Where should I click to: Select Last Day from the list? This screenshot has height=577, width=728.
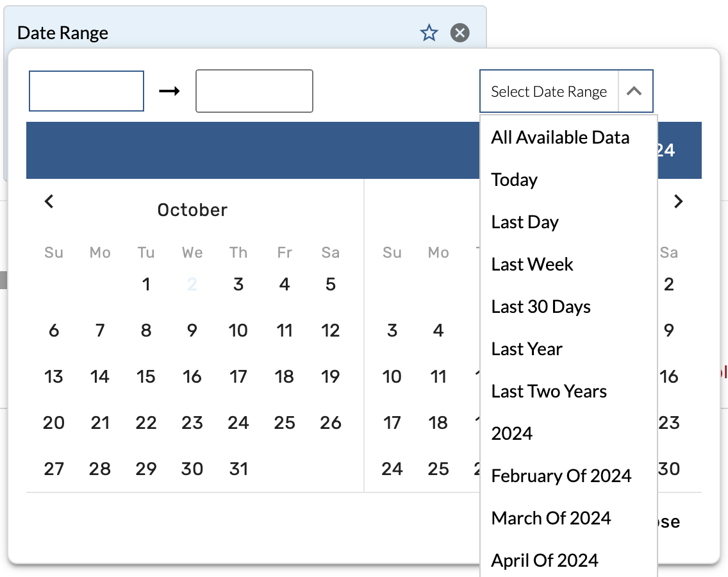[x=525, y=222]
